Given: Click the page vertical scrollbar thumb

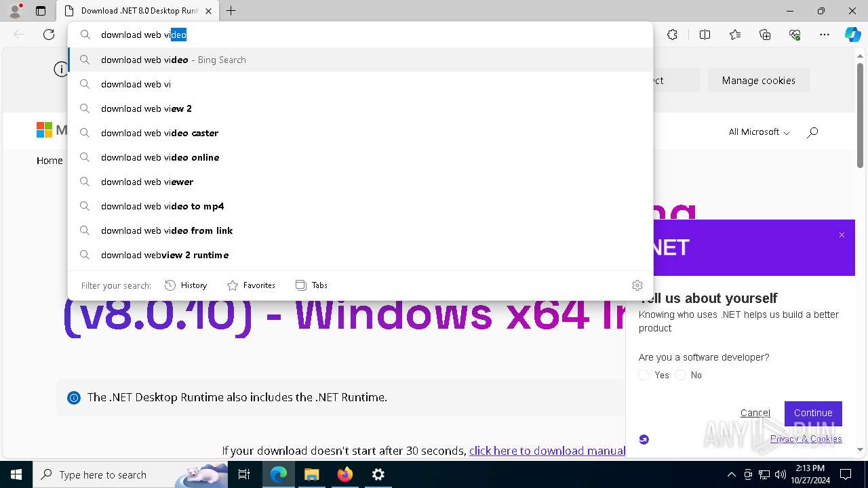Looking at the screenshot, I should click(860, 115).
